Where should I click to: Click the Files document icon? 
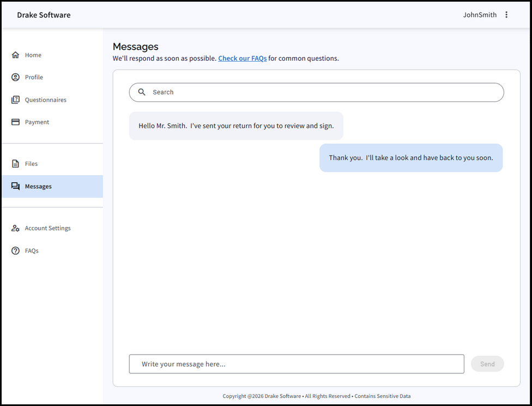tap(15, 164)
